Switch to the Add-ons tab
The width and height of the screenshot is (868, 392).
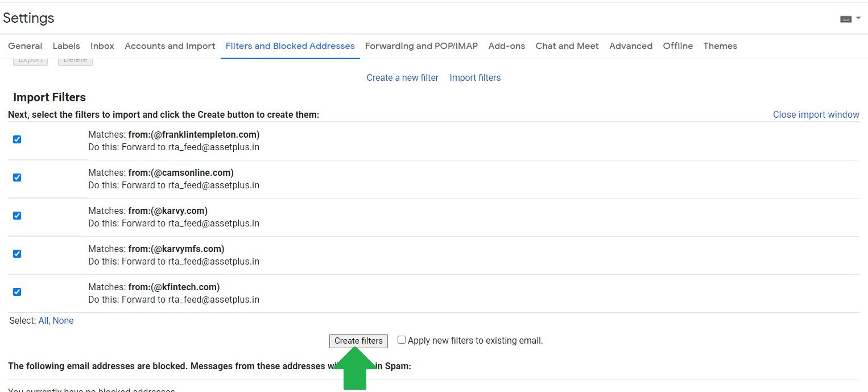click(507, 46)
